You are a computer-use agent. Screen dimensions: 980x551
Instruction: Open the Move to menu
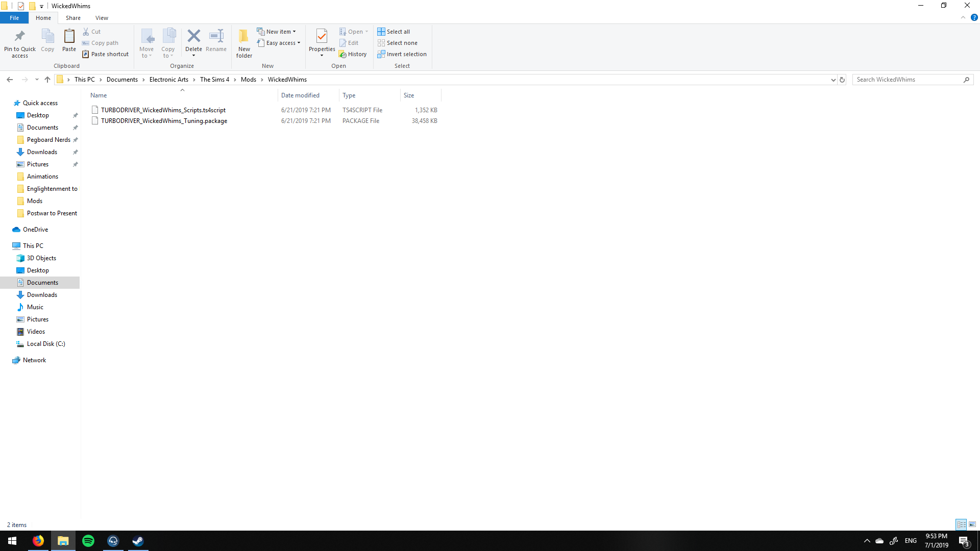click(146, 43)
